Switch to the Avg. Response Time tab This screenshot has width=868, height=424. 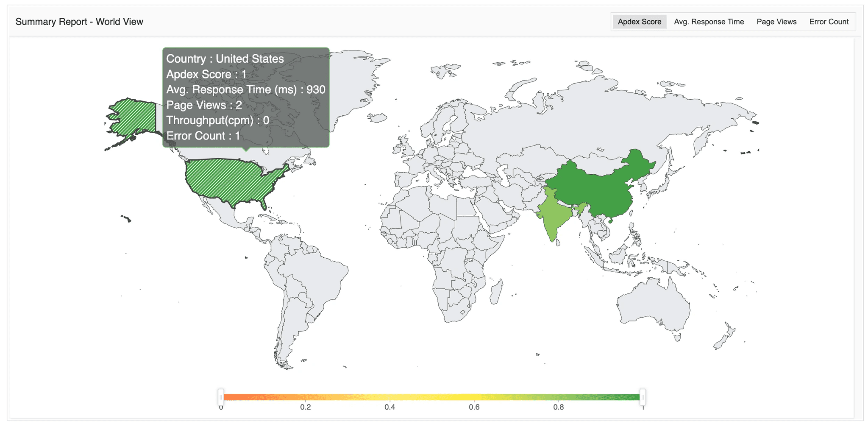coord(708,21)
